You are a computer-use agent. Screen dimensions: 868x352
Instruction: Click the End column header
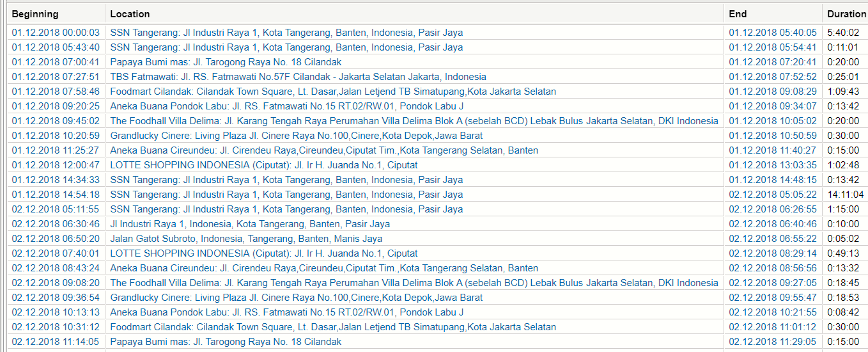click(x=738, y=13)
